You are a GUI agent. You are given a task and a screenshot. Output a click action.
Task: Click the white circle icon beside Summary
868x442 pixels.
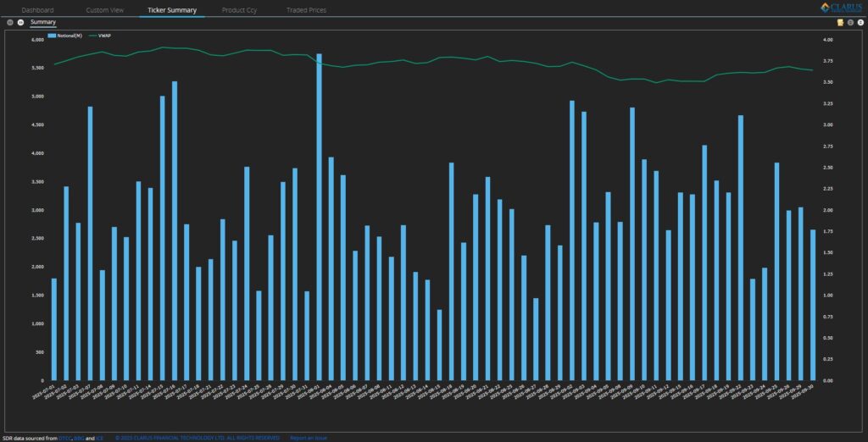point(20,22)
